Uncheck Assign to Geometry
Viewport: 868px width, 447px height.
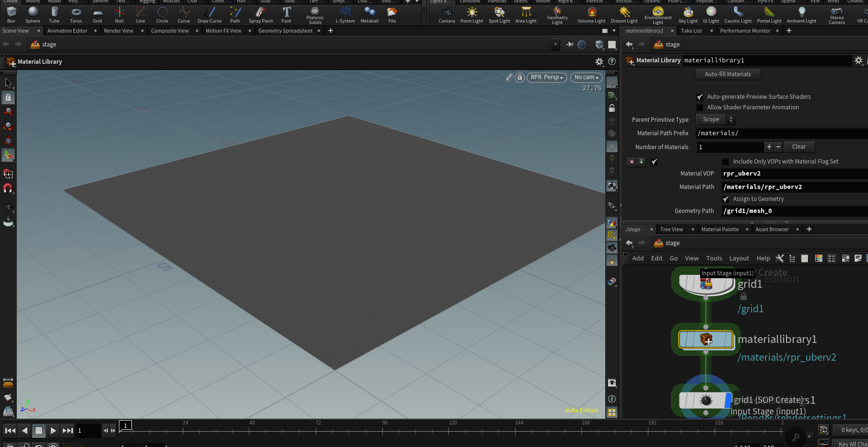[726, 199]
